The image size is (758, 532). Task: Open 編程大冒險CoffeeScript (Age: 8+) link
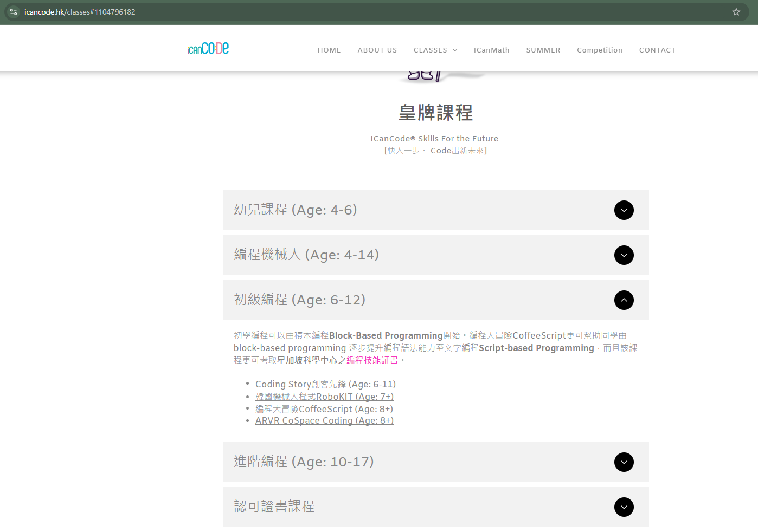(x=324, y=409)
